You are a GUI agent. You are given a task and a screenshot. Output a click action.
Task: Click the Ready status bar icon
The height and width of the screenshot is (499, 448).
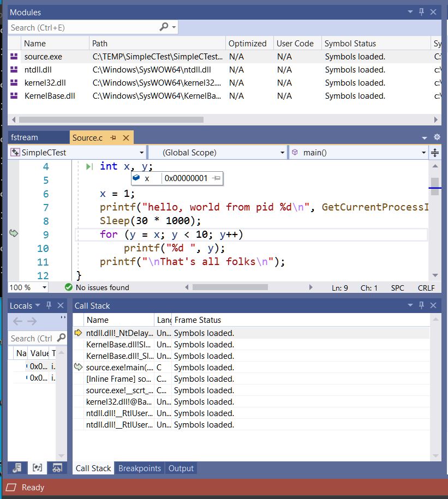tap(11, 487)
